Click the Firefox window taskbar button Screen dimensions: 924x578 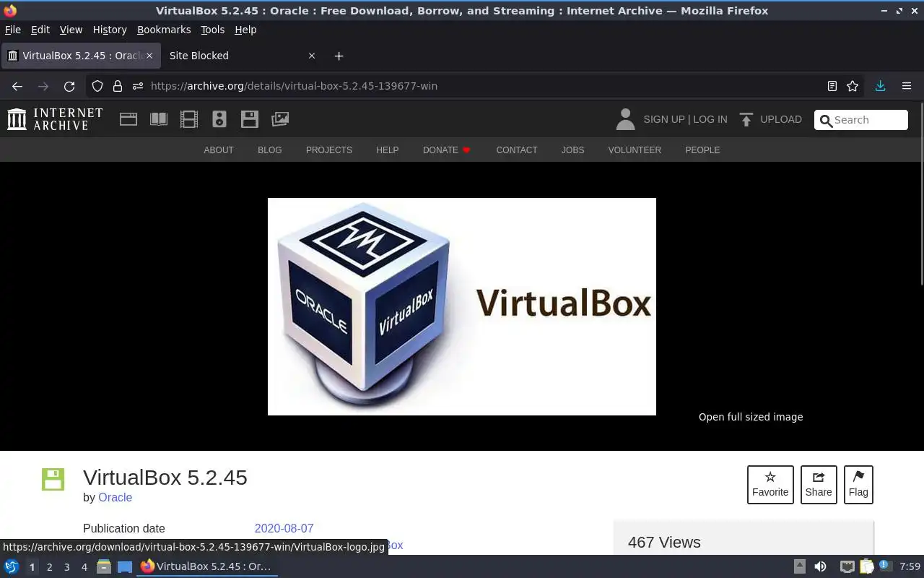[207, 566]
